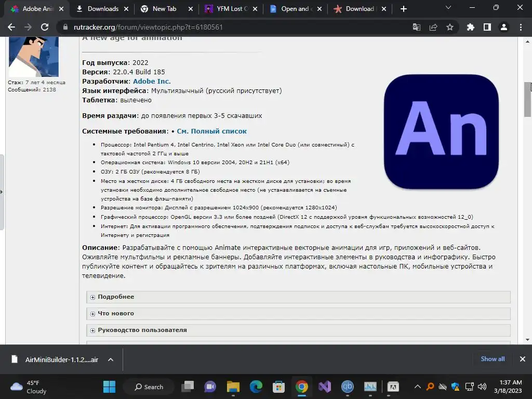Click the forward navigation arrow
This screenshot has height=399, width=532.
tap(28, 27)
